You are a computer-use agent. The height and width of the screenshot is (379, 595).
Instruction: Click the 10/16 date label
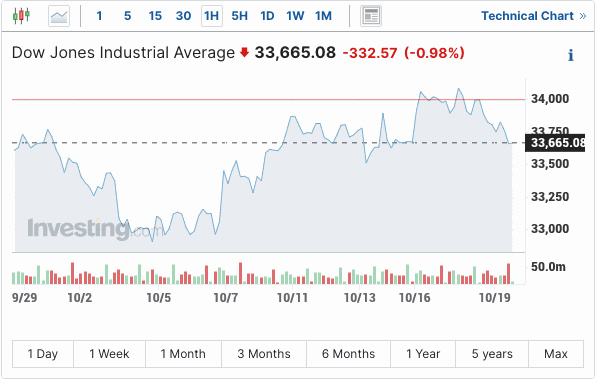tap(415, 297)
